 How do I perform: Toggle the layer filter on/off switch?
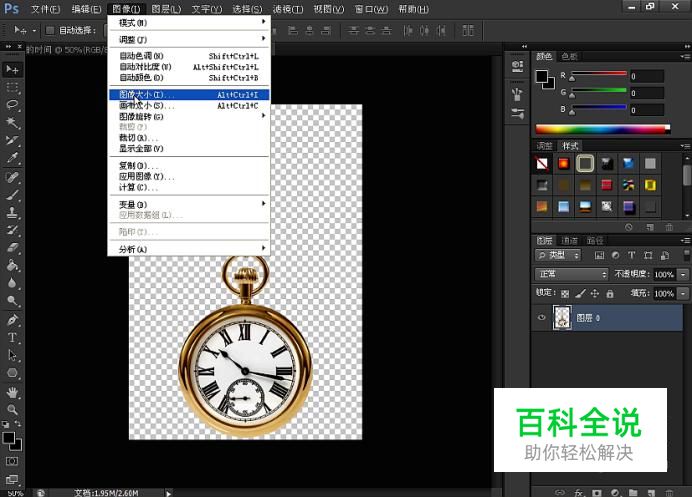click(686, 255)
